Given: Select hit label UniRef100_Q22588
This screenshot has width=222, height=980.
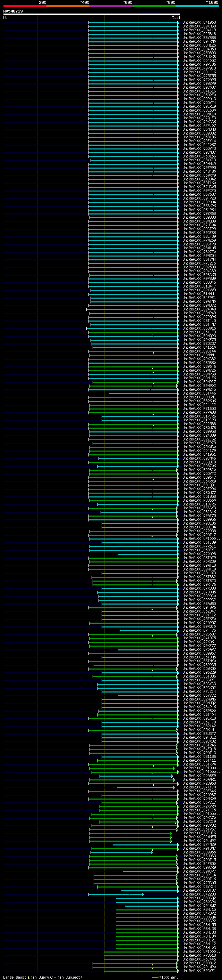Looking at the screenshot, I should point(199,424).
